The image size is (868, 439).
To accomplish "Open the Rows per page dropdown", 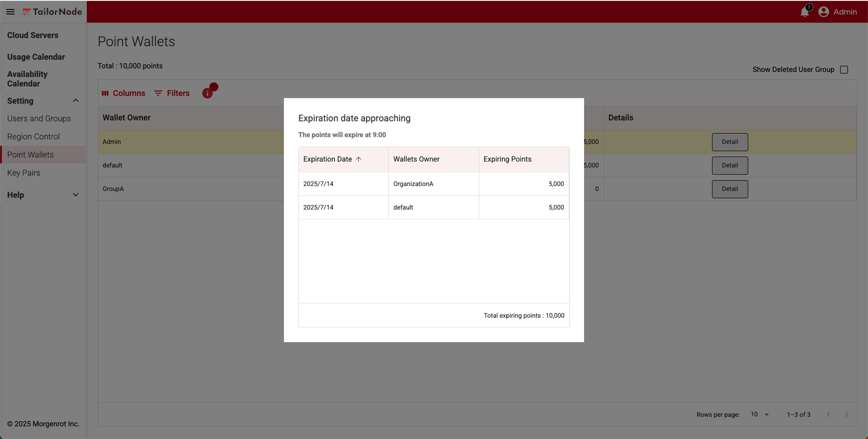I will (760, 415).
